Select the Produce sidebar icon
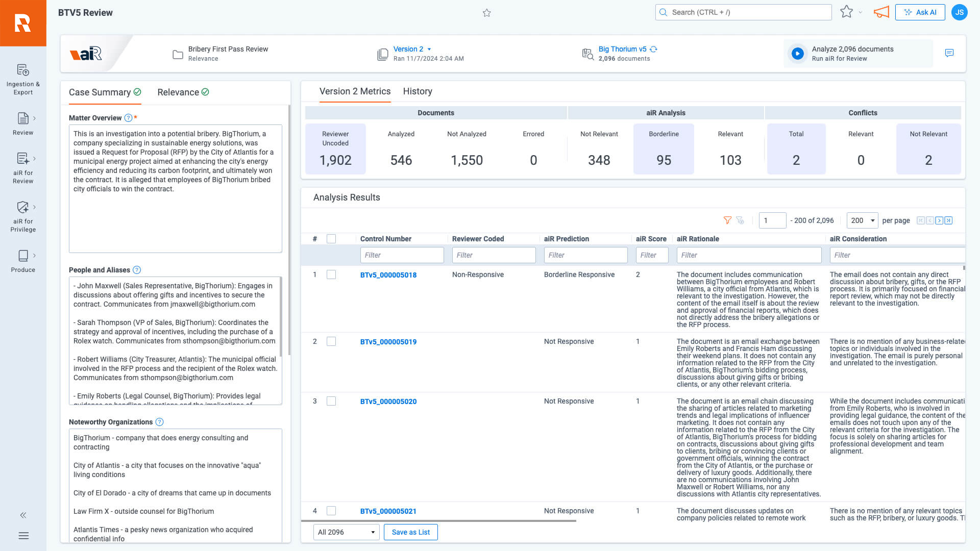980x551 pixels. click(23, 260)
